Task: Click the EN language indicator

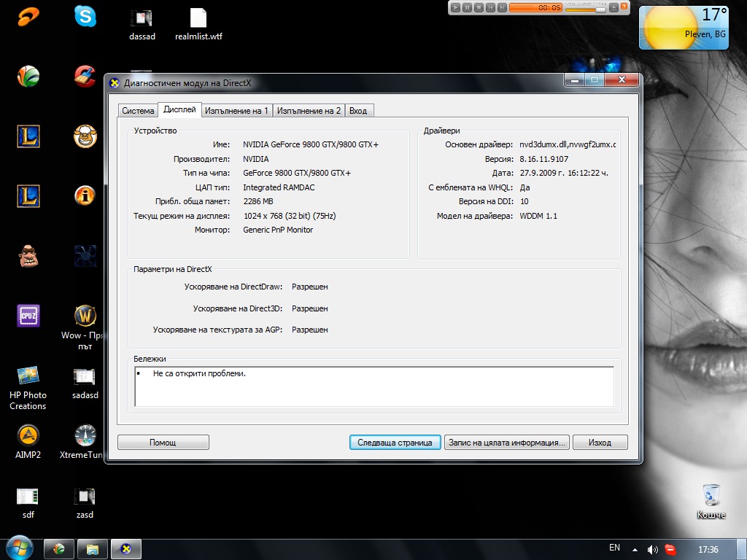Action: [x=614, y=548]
